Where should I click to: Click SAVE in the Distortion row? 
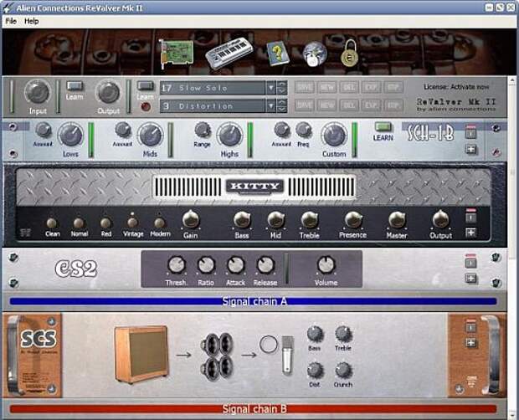pos(304,105)
